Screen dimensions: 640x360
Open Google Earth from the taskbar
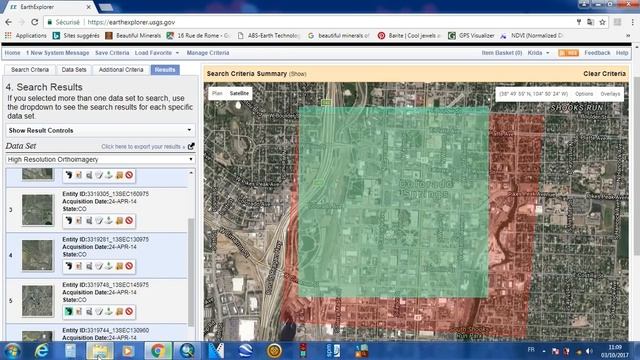(245, 351)
